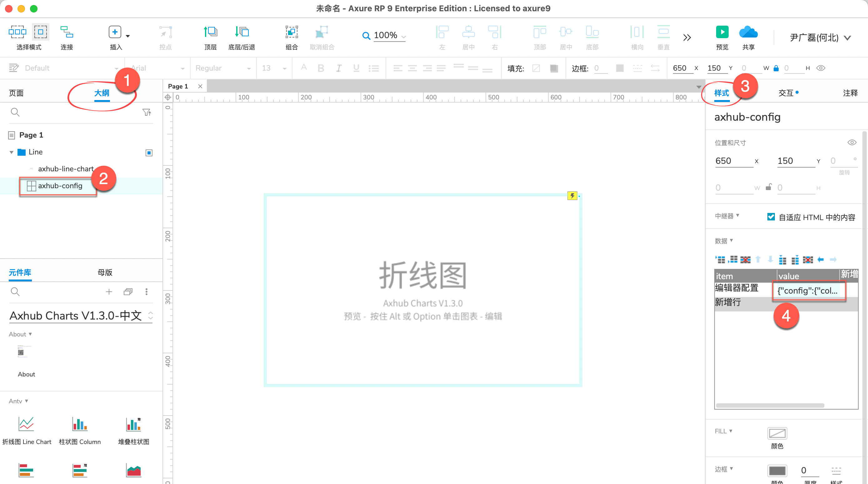Open the 边框 border color swatch
Screen dimensions: 868x484
click(x=777, y=471)
